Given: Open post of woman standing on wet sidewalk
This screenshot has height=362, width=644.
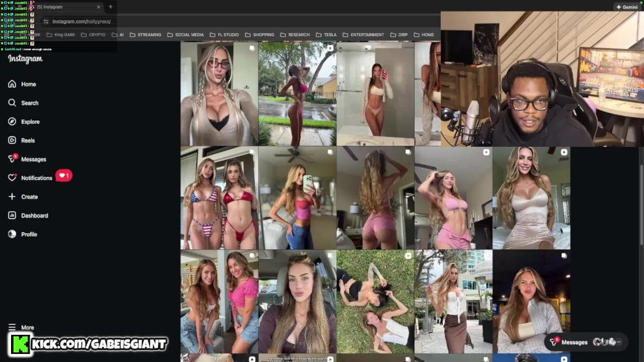Looking at the screenshot, I should (x=297, y=94).
